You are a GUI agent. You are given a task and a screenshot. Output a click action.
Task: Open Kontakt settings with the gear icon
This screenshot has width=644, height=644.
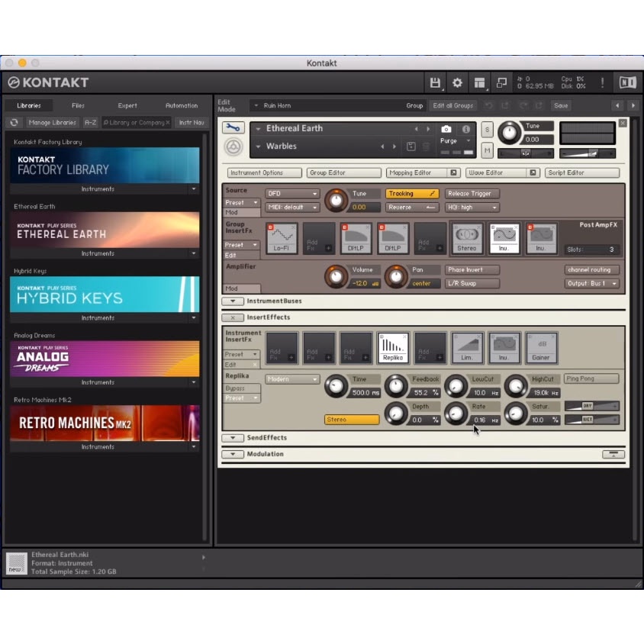[x=457, y=82]
